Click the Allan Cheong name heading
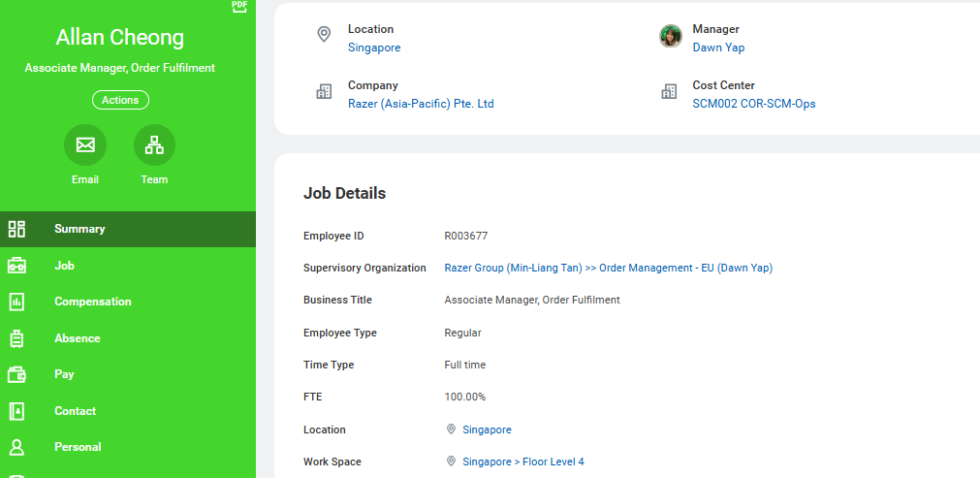The image size is (980, 478). pyautogui.click(x=120, y=38)
